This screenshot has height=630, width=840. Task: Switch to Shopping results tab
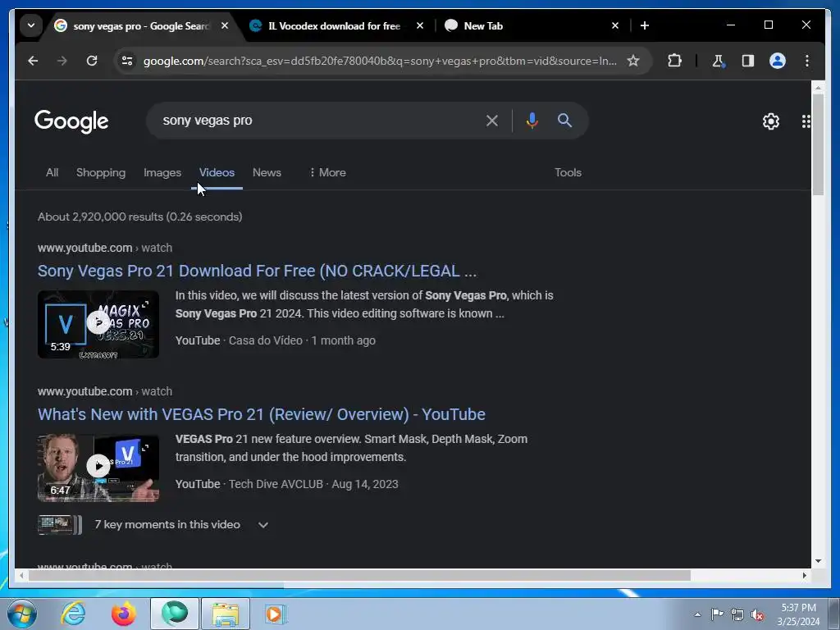pyautogui.click(x=101, y=172)
